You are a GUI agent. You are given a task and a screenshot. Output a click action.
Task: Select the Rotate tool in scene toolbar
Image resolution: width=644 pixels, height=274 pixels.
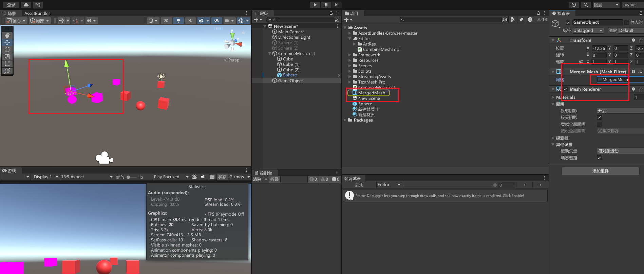coord(7,50)
